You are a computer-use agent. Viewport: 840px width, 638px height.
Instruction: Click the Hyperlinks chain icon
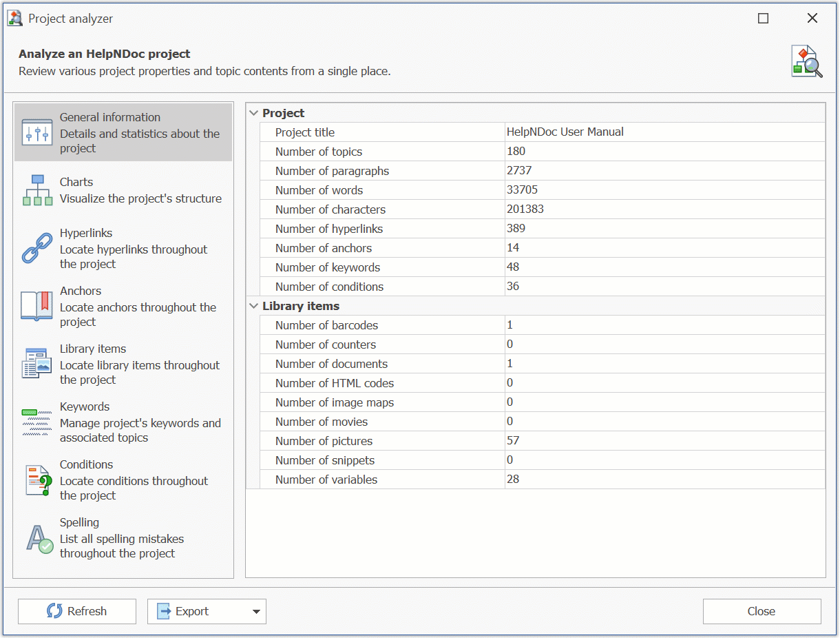[36, 248]
